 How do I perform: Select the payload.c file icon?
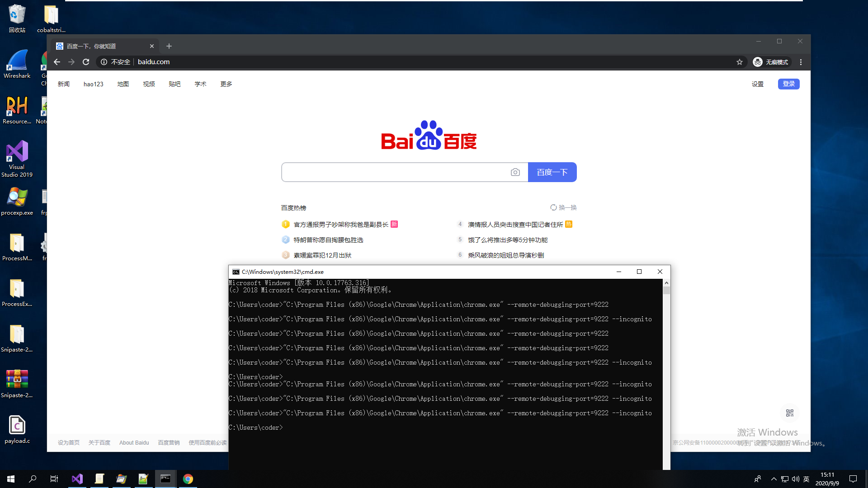[x=17, y=429]
